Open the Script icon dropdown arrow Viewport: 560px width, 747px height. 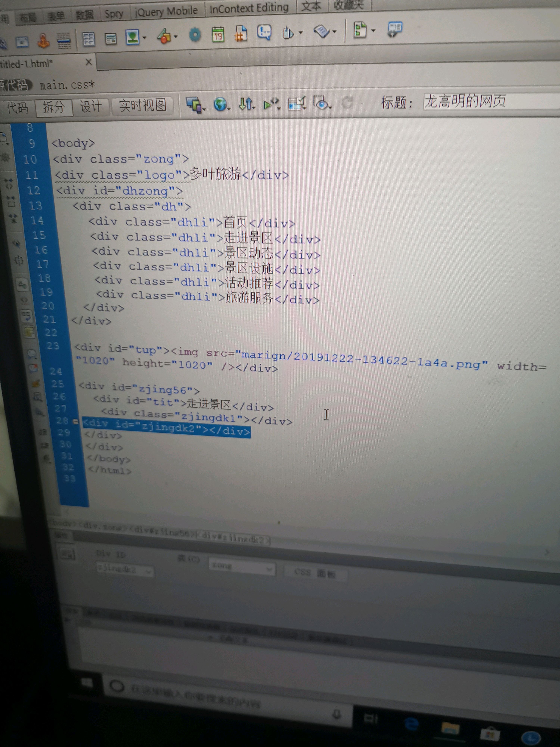click(x=335, y=32)
